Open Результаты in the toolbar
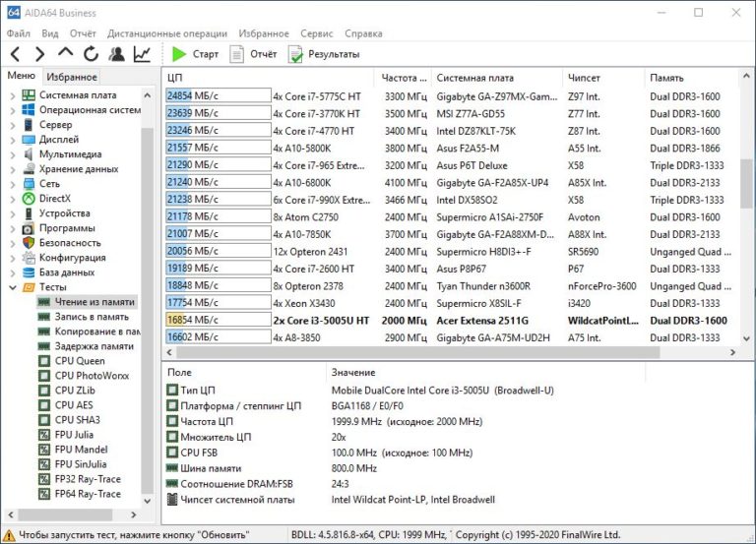Image resolution: width=756 pixels, height=544 pixels. pos(324,54)
